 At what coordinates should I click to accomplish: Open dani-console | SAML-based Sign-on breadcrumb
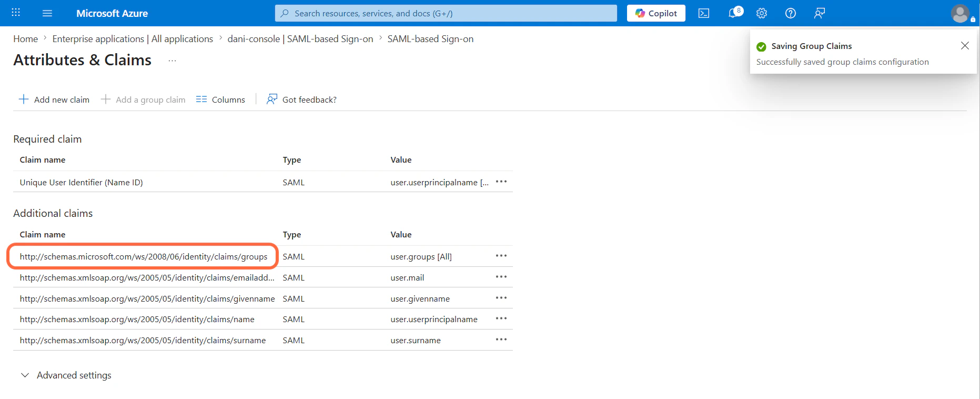click(300, 39)
